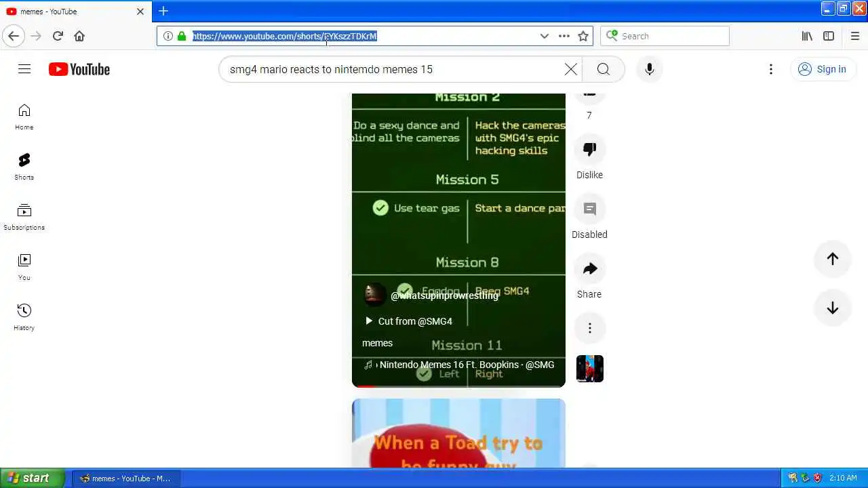The width and height of the screenshot is (868, 488).
Task: Clear the YouTube search query
Action: (x=571, y=69)
